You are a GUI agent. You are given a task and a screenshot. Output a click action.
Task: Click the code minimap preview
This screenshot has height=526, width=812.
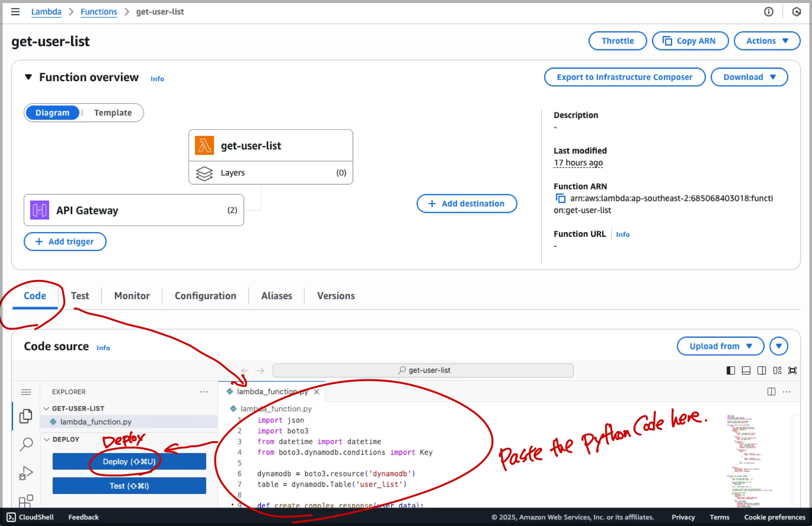pos(750,461)
